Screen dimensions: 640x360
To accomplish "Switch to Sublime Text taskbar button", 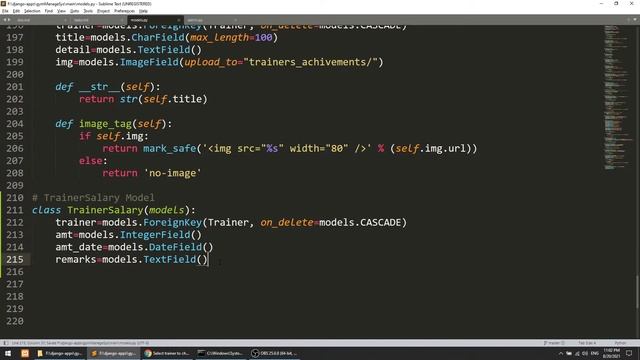I will pos(113,353).
